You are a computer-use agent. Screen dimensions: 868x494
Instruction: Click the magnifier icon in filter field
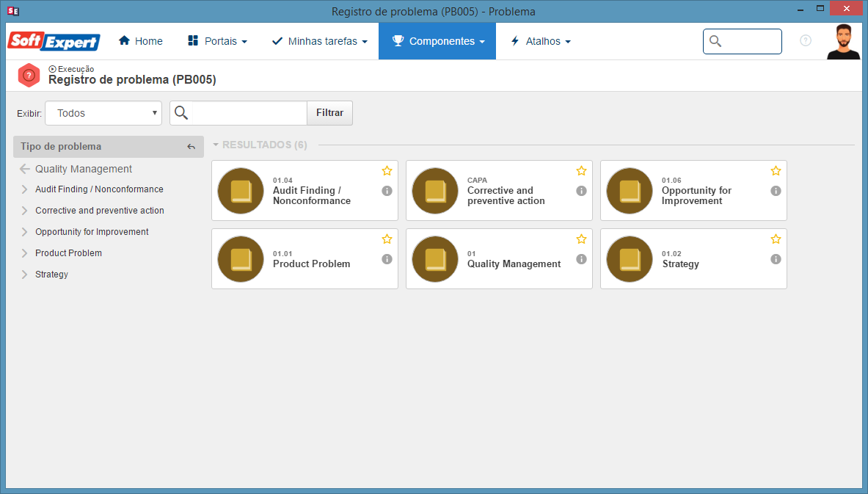[x=181, y=113]
